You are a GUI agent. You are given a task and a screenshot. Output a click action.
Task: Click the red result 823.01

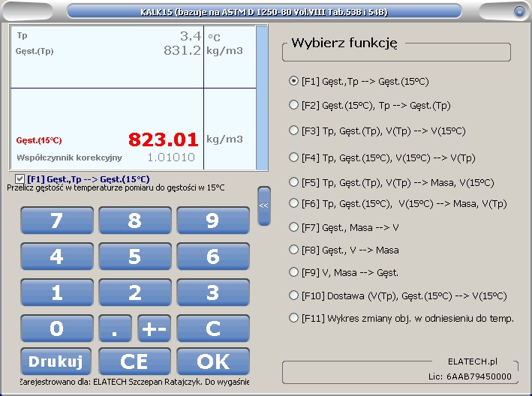point(163,139)
